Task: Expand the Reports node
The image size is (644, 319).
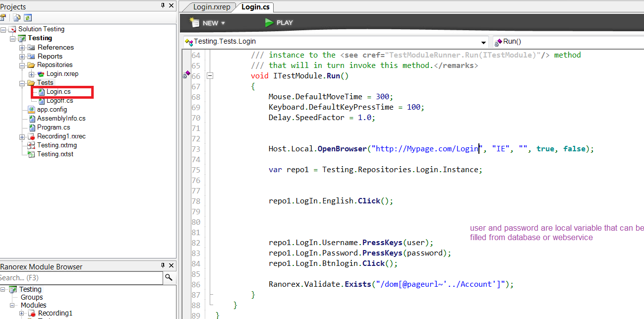Action: (x=22, y=56)
